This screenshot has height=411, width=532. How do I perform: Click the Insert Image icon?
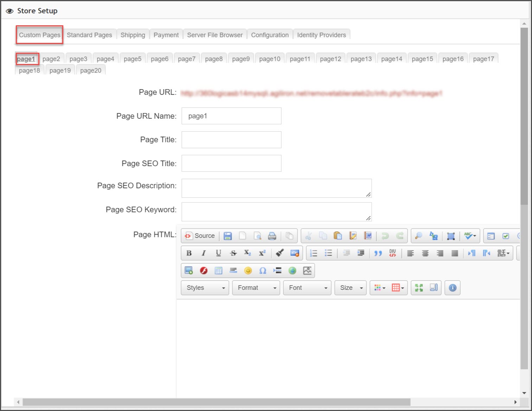click(x=189, y=270)
